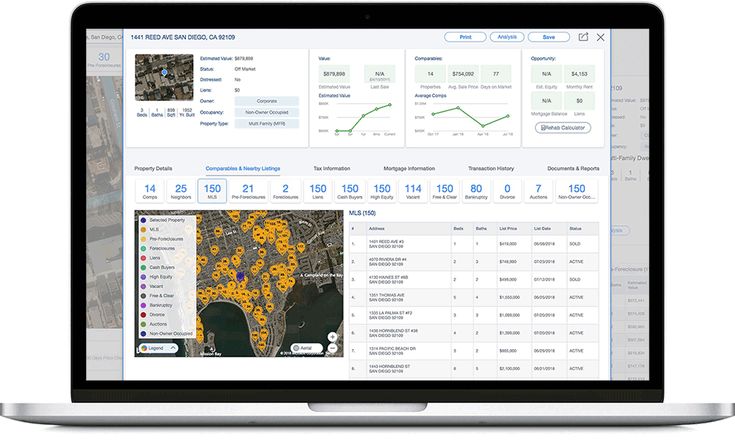Save the property with Save button

pos(548,37)
